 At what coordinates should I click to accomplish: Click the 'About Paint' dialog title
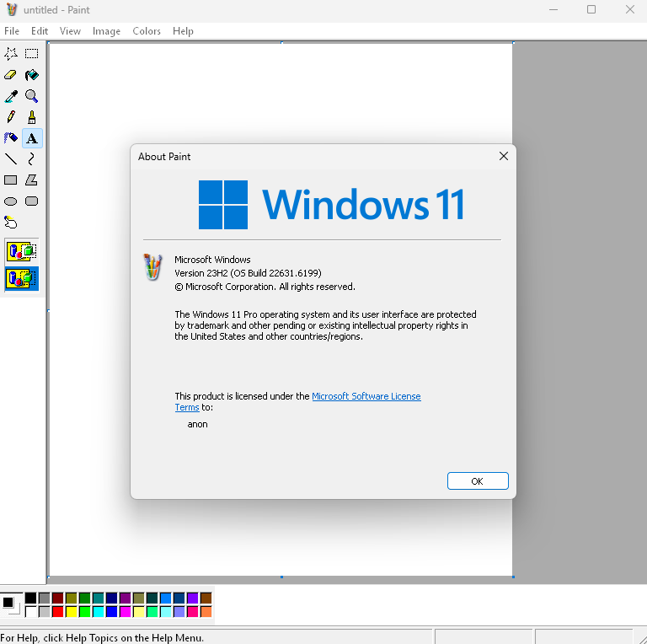(x=164, y=157)
